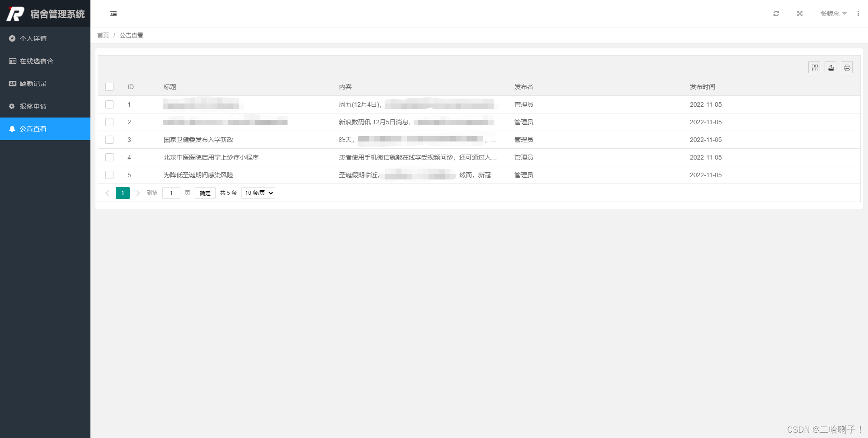
Task: Click the 内容 column header
Action: click(x=345, y=87)
